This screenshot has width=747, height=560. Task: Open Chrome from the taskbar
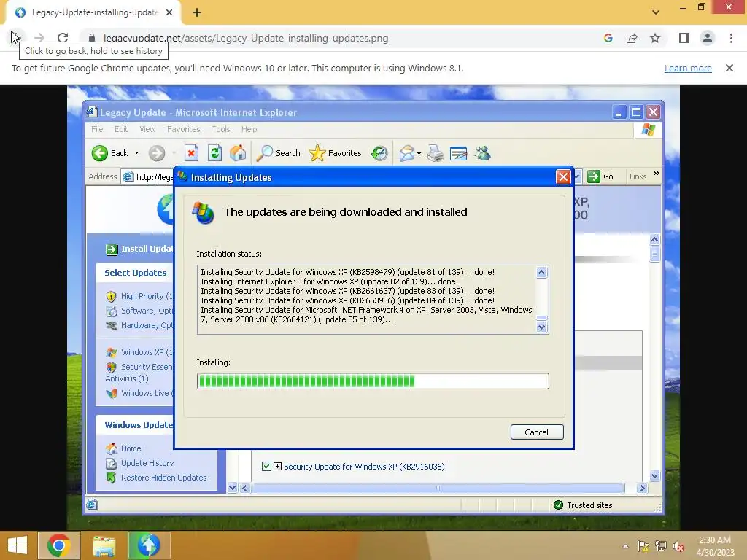[x=59, y=545]
